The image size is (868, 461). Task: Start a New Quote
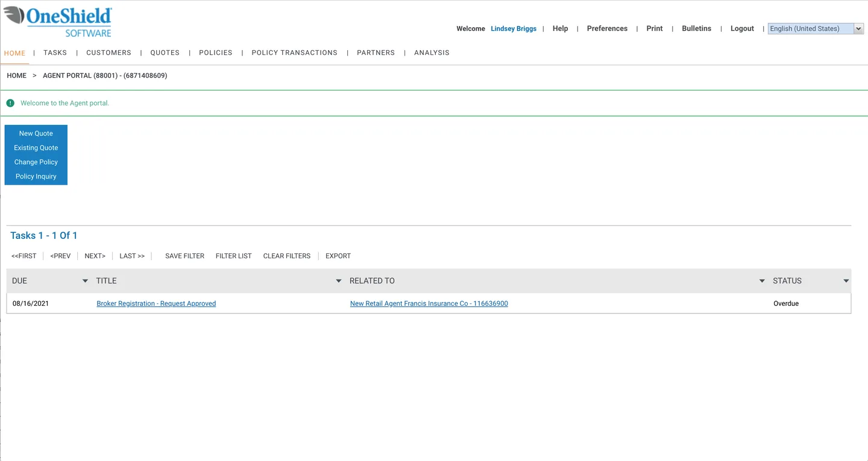point(36,133)
